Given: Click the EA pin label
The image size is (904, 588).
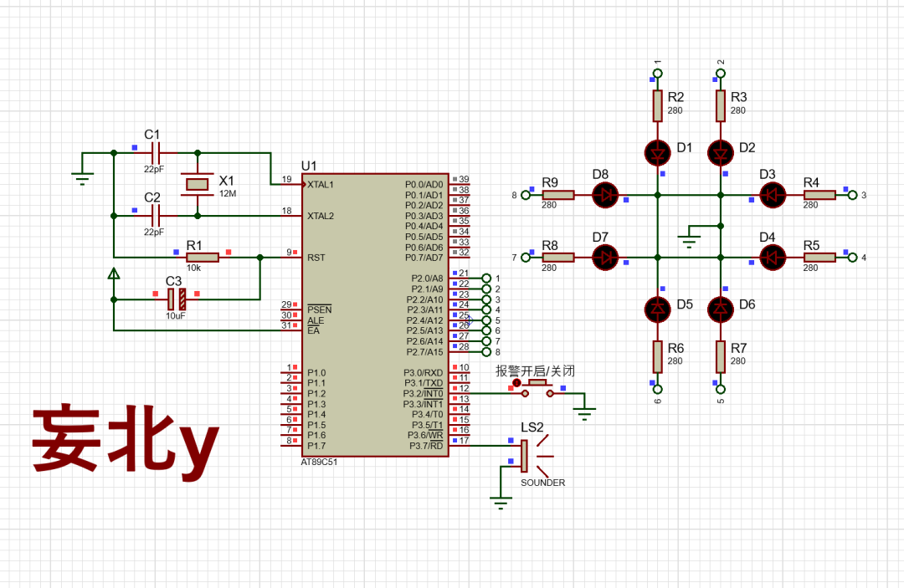Looking at the screenshot, I should pyautogui.click(x=314, y=330).
